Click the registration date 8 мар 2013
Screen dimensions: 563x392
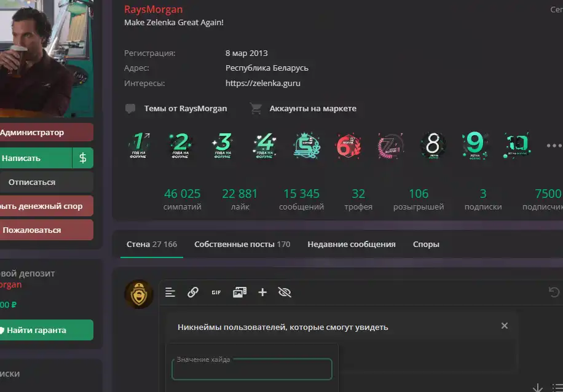(246, 53)
